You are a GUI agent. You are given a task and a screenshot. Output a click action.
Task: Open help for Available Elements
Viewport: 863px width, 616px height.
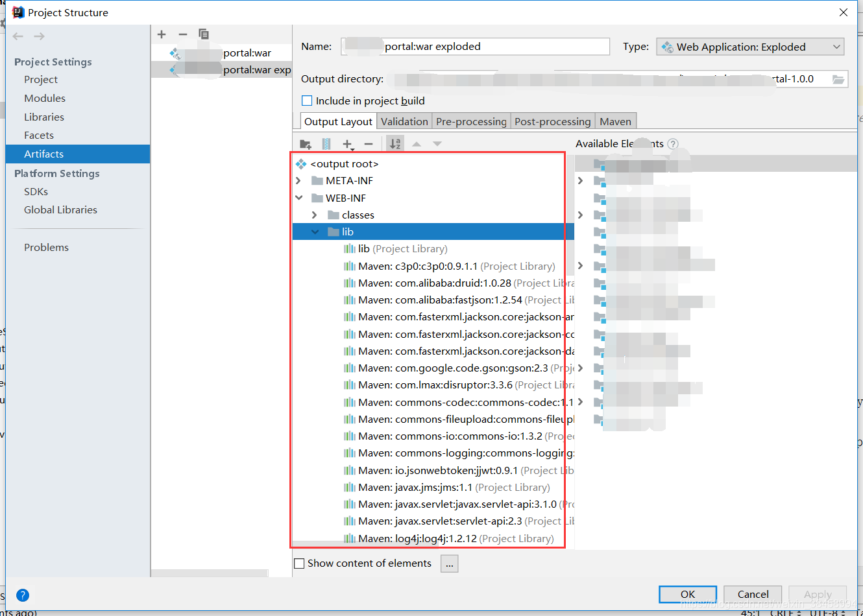[x=673, y=144]
